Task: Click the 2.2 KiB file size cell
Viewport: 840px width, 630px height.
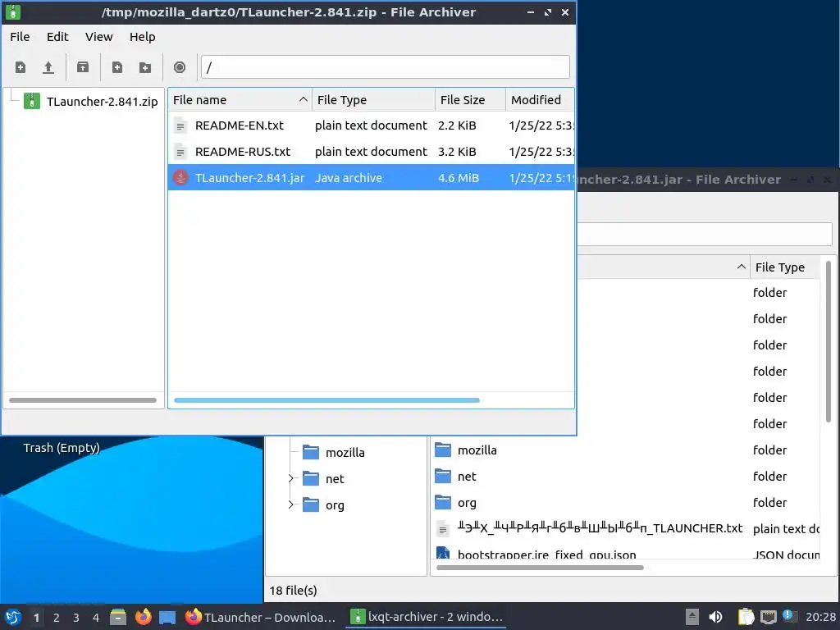Action: pos(457,126)
